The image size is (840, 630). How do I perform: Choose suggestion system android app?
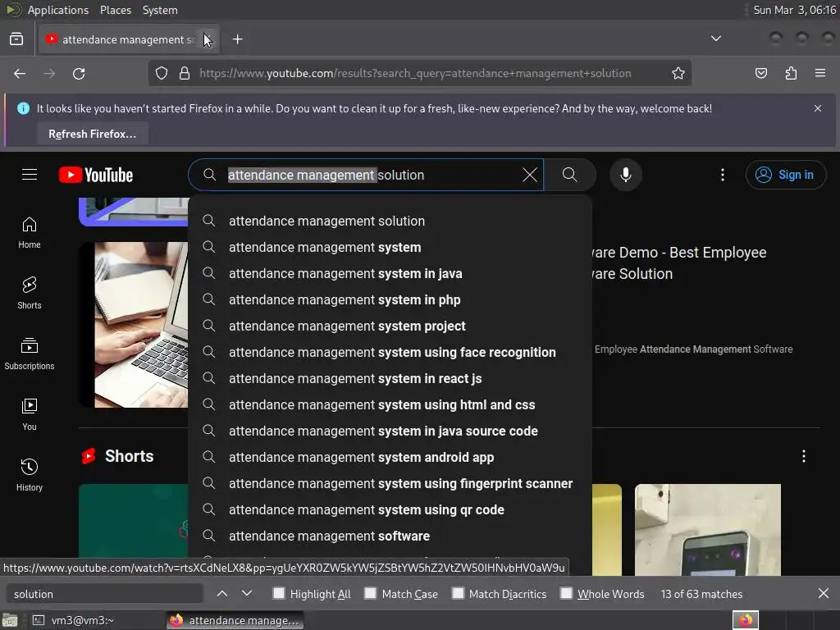[390, 457]
